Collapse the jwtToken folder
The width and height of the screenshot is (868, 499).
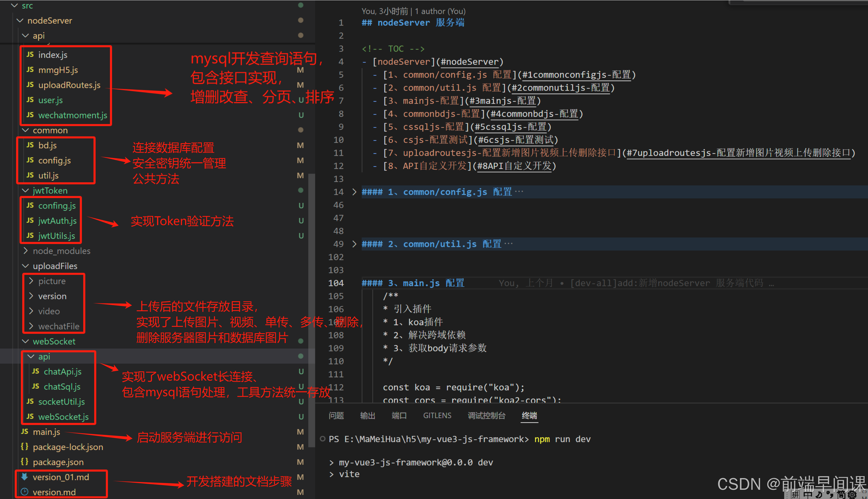pyautogui.click(x=50, y=191)
